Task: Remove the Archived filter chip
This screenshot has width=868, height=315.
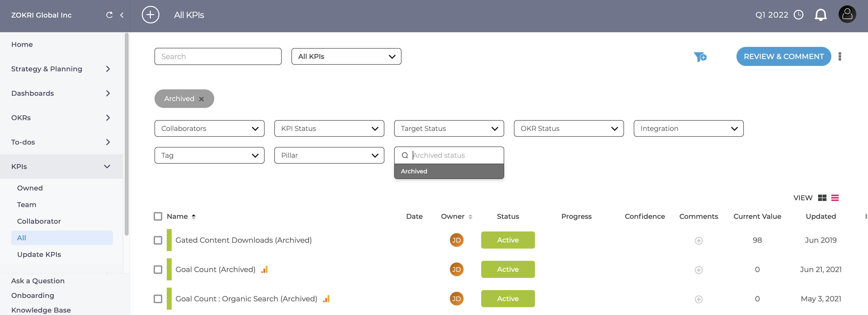Action: coord(201,99)
